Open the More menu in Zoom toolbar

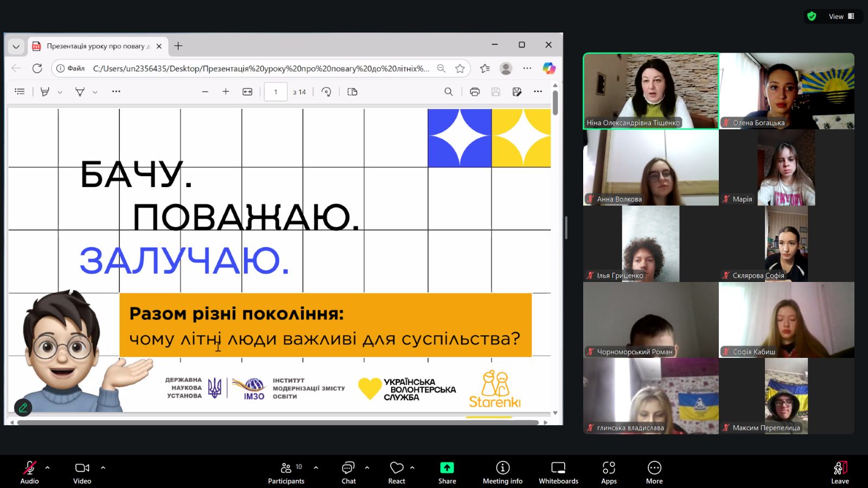(x=654, y=472)
